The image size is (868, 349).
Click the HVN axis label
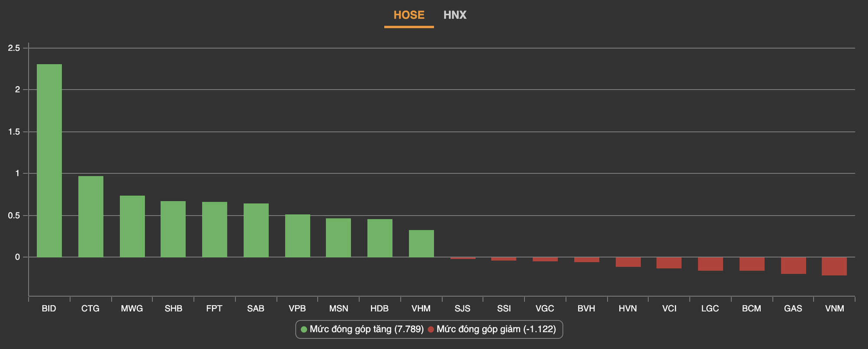628,309
